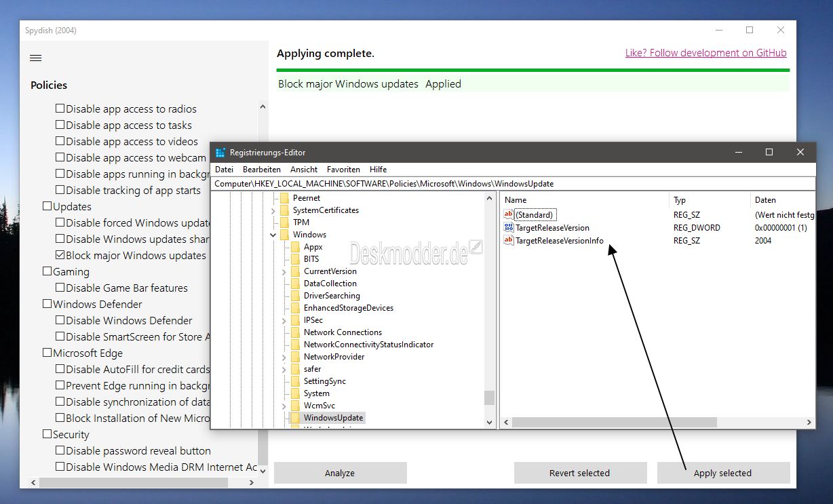Expand the NetworkProvider key

284,357
